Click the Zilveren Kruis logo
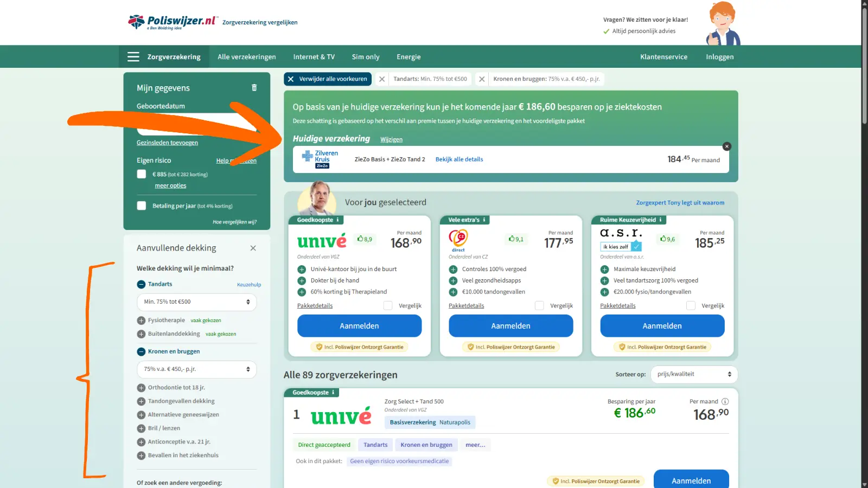 click(321, 159)
